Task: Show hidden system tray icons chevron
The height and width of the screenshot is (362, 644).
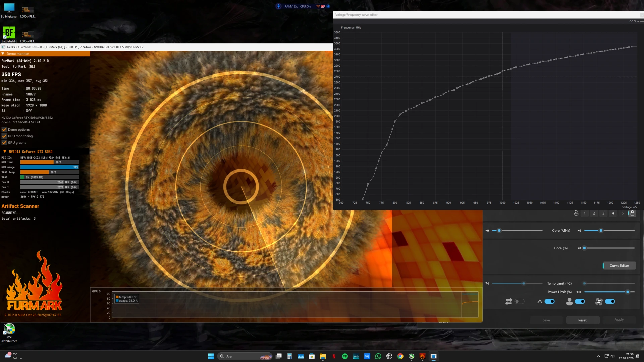Action: coord(598,356)
